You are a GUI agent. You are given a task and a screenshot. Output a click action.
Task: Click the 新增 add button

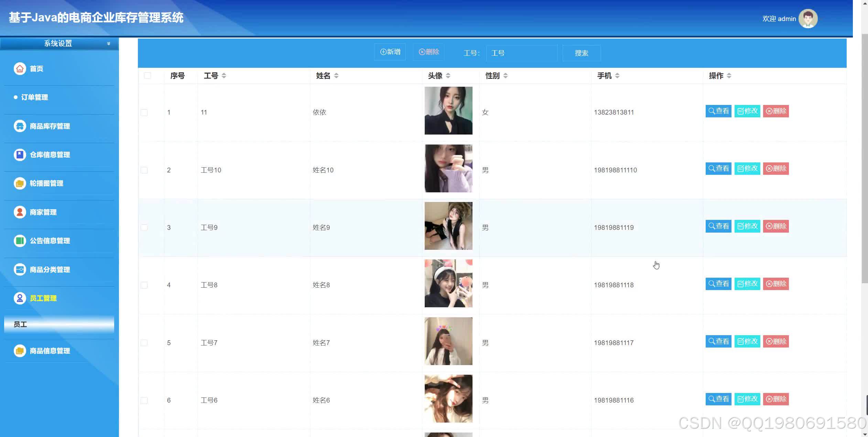click(390, 52)
